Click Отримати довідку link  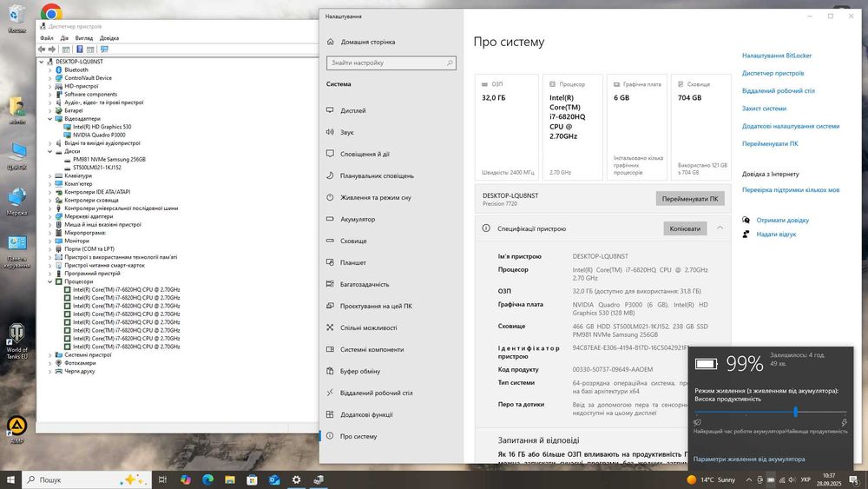pyautogui.click(x=782, y=221)
